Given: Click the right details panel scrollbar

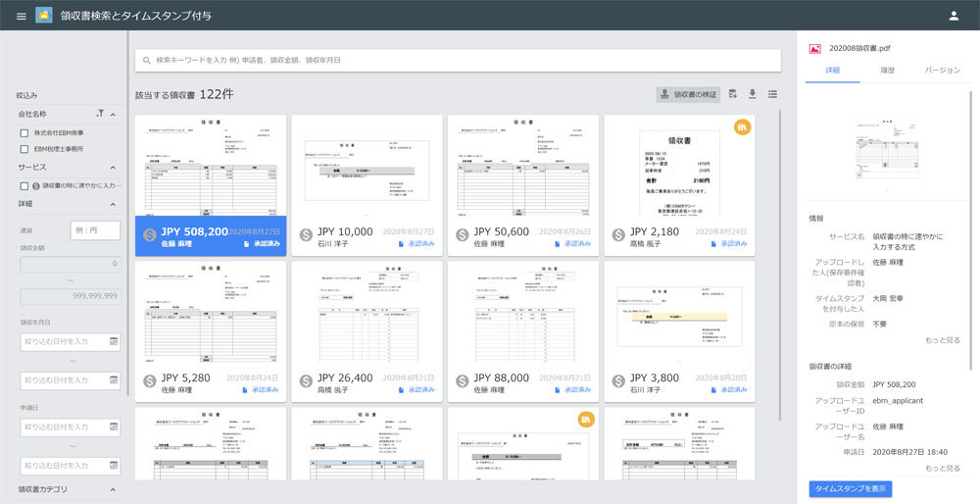Looking at the screenshot, I should pos(970,231).
